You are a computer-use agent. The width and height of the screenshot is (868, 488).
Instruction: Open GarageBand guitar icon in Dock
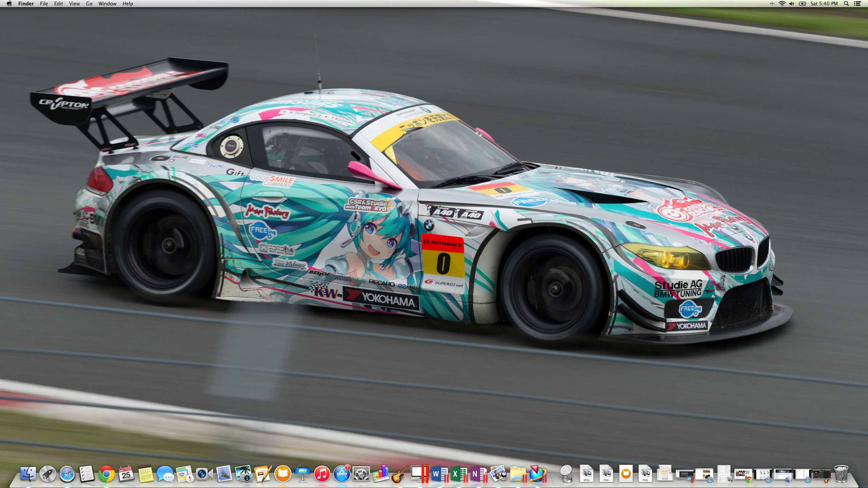(400, 474)
